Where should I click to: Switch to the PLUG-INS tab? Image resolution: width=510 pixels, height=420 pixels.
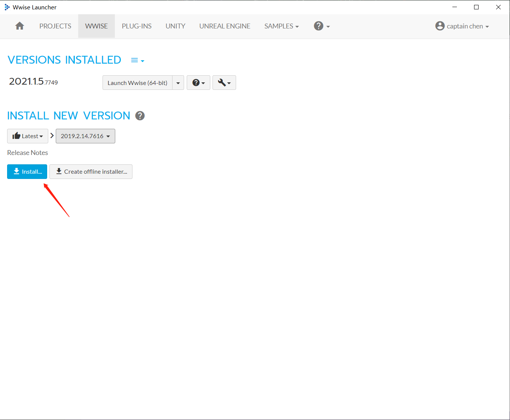tap(137, 26)
